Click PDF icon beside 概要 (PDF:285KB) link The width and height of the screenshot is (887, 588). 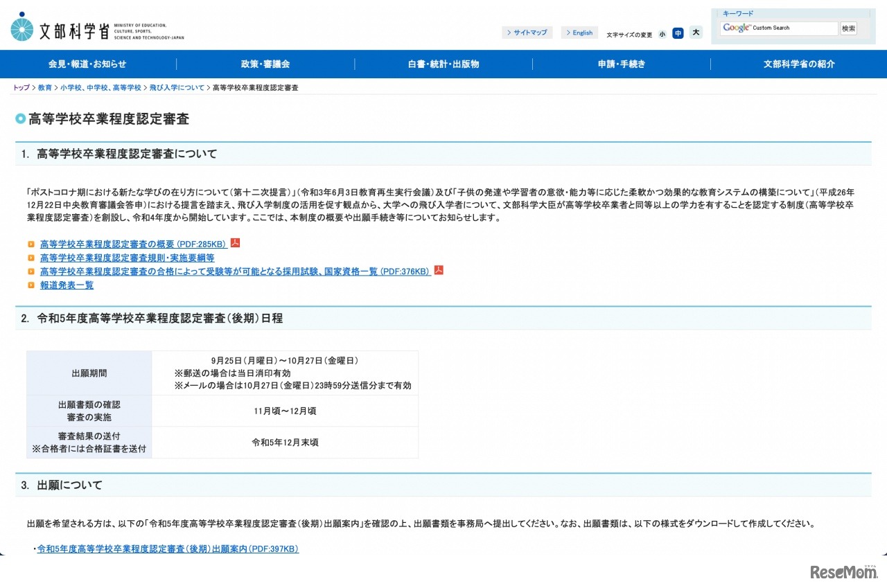pos(235,243)
